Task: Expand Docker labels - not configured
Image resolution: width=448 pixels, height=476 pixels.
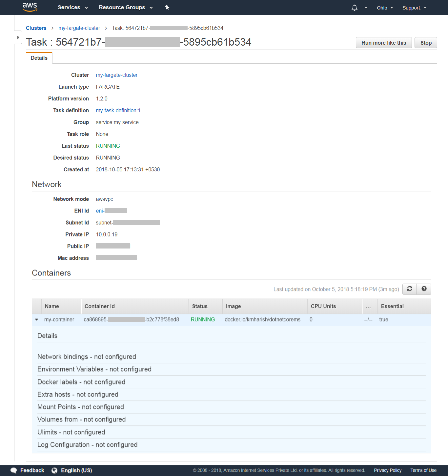Action: [x=81, y=382]
